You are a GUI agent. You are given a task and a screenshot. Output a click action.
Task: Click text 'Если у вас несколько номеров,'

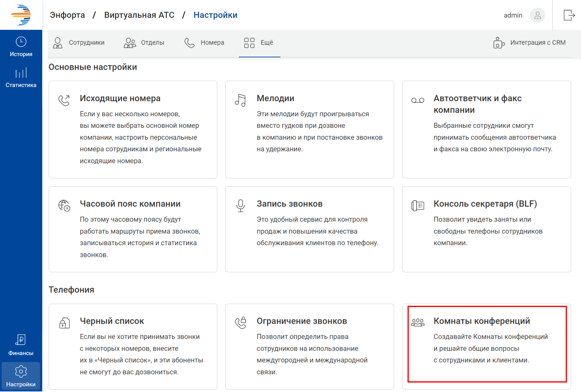130,114
